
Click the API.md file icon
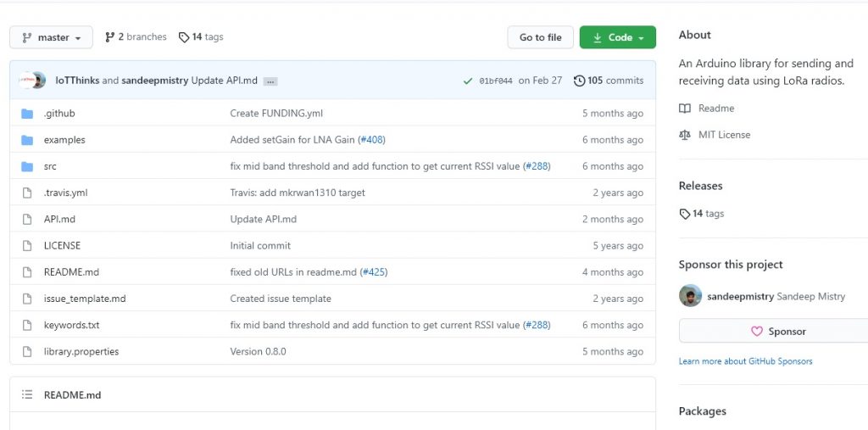(26, 220)
